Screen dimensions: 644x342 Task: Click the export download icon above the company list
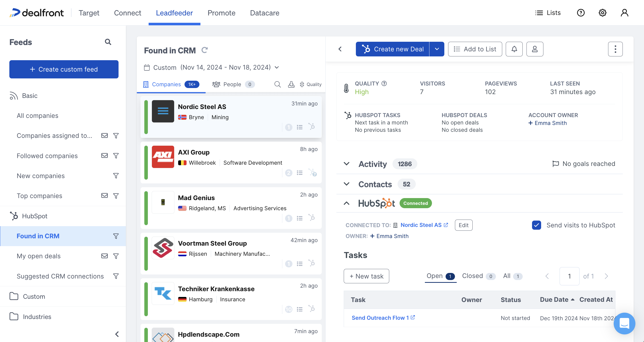[x=291, y=84]
